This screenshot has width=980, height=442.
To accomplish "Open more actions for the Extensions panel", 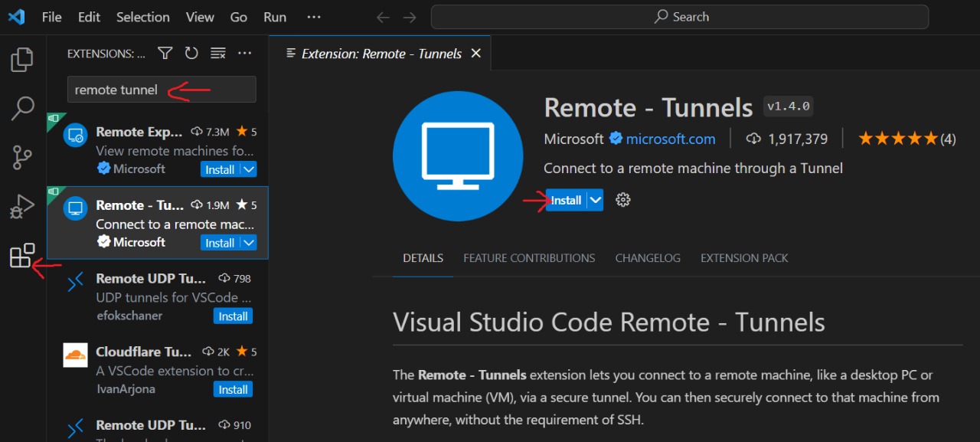I will coord(244,53).
